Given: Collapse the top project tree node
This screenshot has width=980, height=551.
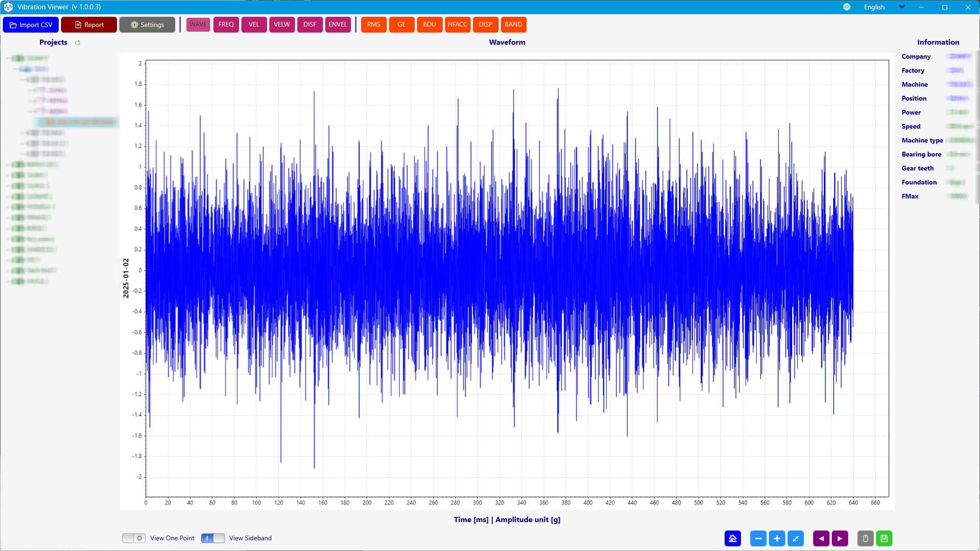Looking at the screenshot, I should (x=9, y=58).
